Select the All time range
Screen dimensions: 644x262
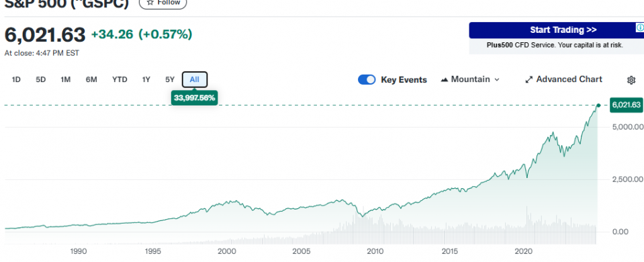pos(195,80)
